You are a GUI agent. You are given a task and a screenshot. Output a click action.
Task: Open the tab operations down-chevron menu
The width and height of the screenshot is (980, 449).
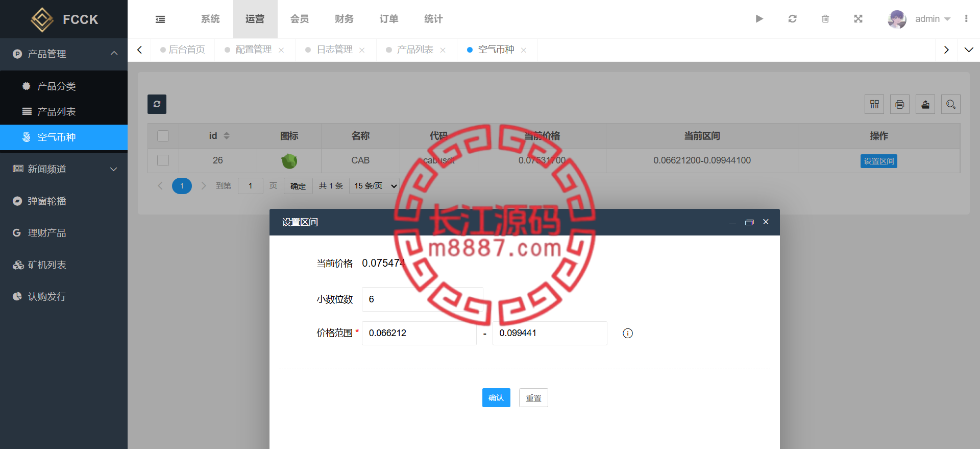969,50
